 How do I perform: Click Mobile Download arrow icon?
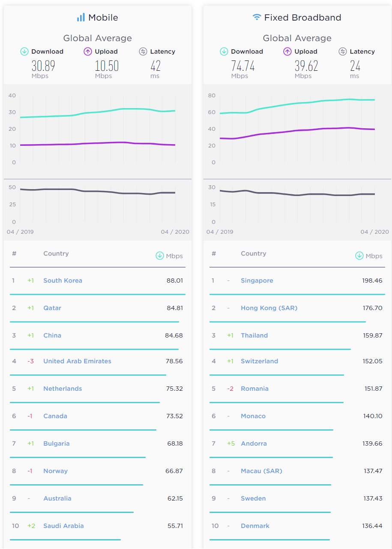24,51
